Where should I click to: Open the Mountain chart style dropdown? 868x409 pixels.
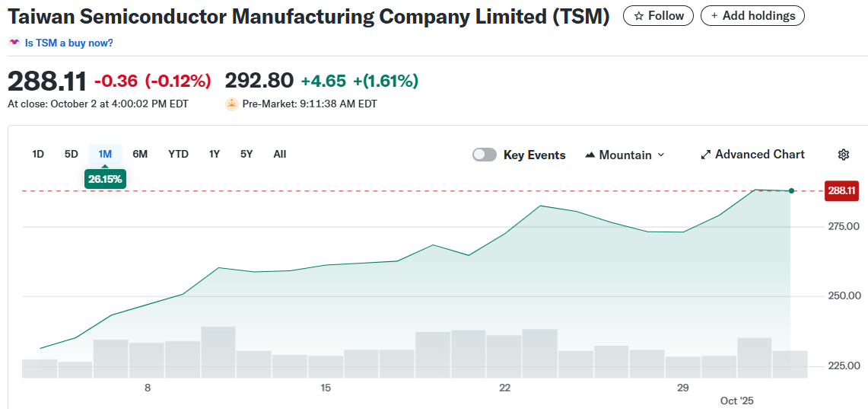[x=625, y=155]
